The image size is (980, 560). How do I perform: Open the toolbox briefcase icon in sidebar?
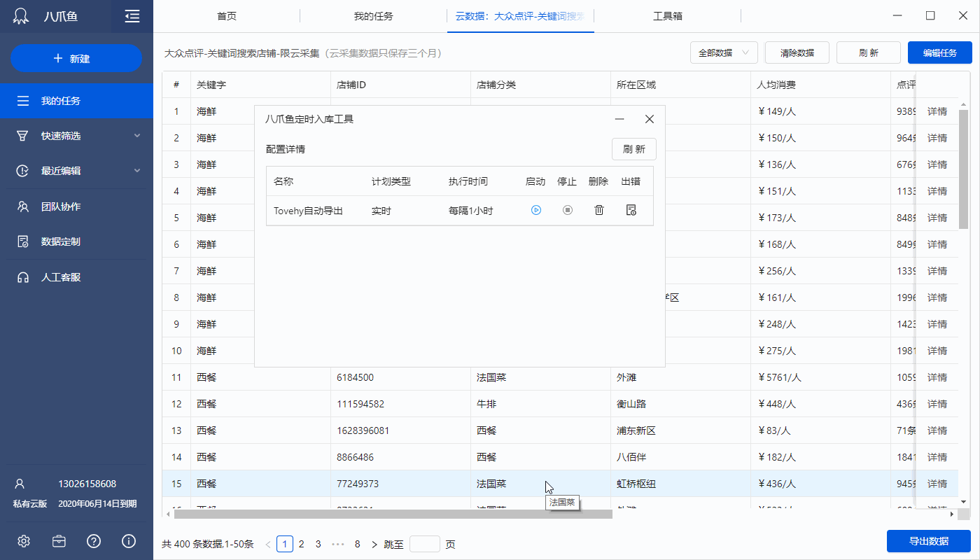59,540
